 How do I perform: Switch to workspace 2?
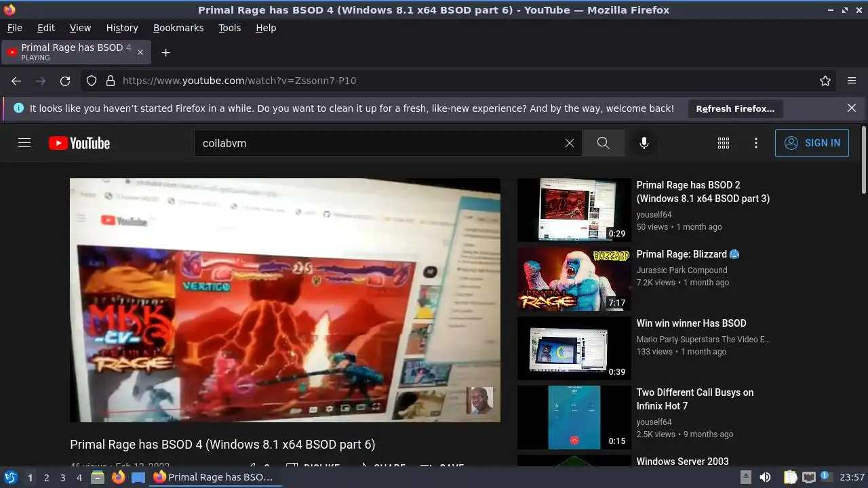click(x=46, y=477)
